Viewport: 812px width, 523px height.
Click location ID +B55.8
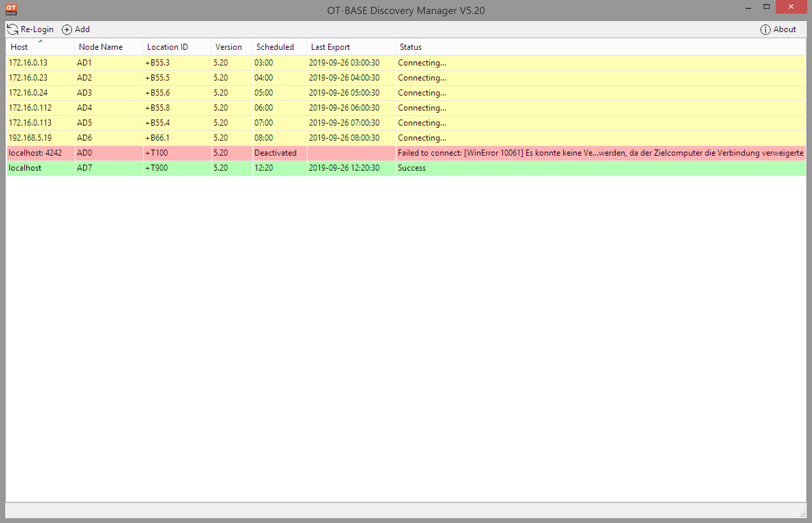tap(157, 108)
